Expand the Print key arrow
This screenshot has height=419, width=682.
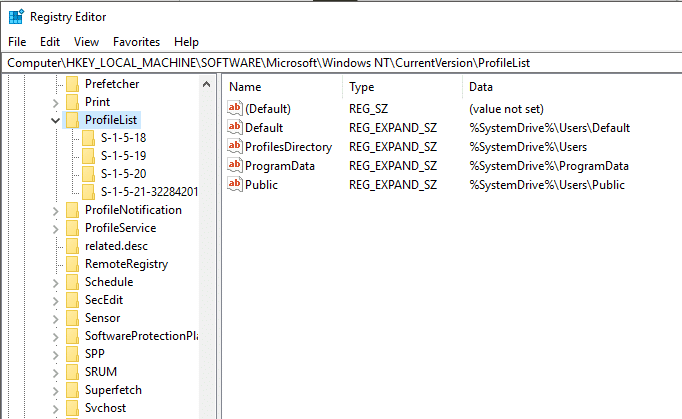[x=54, y=102]
